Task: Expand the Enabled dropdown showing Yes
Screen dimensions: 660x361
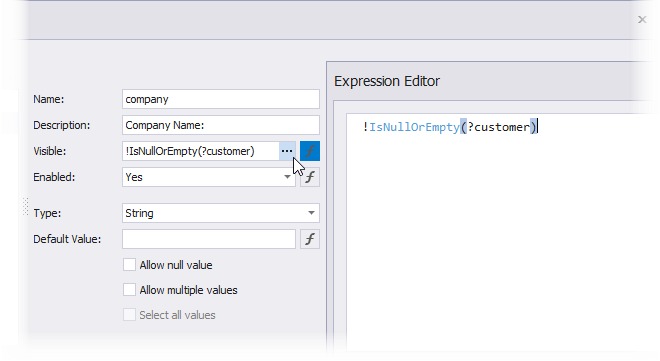Action: click(x=287, y=177)
